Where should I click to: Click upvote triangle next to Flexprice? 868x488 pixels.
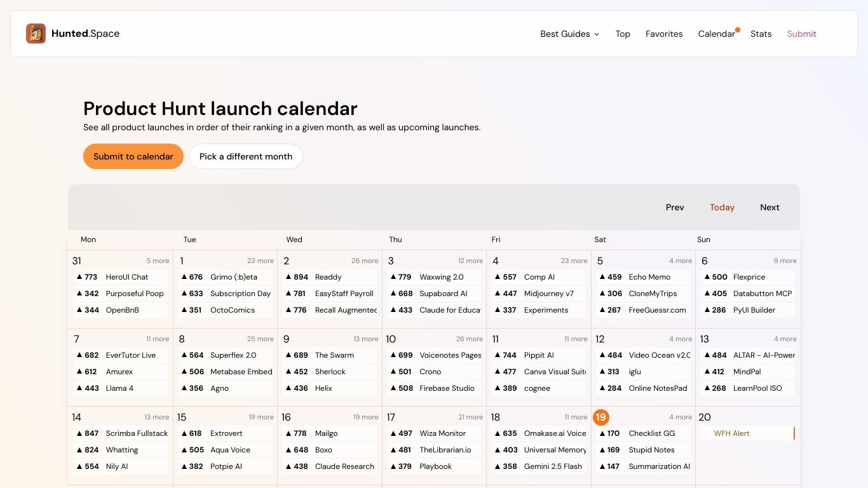pyautogui.click(x=707, y=277)
